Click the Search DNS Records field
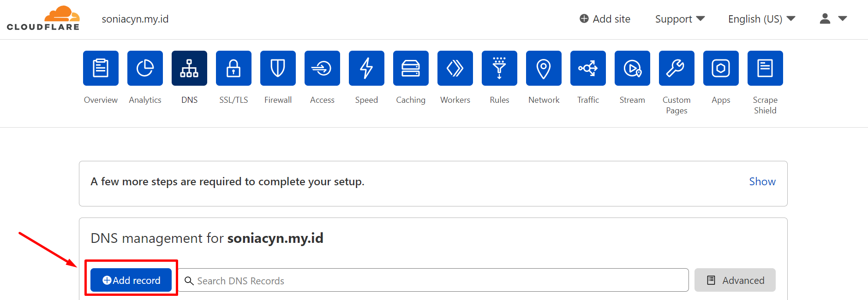Screen dimensions: 868x300 (433, 280)
